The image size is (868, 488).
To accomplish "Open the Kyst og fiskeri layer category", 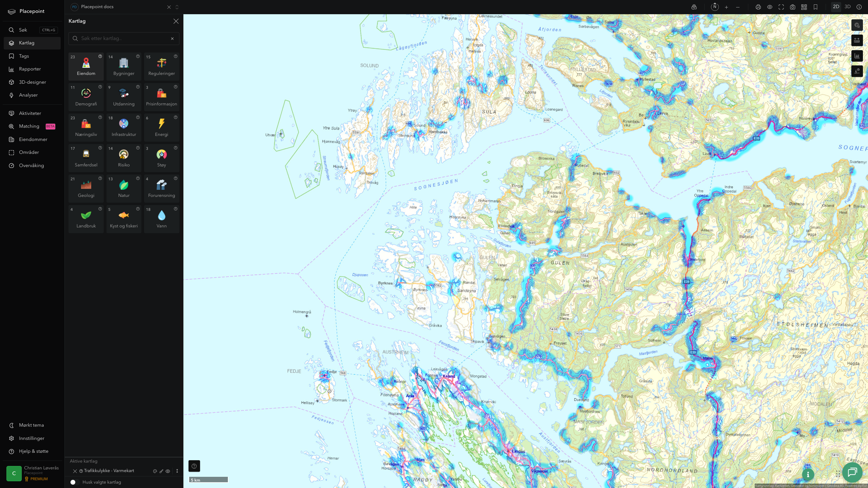I will click(124, 219).
